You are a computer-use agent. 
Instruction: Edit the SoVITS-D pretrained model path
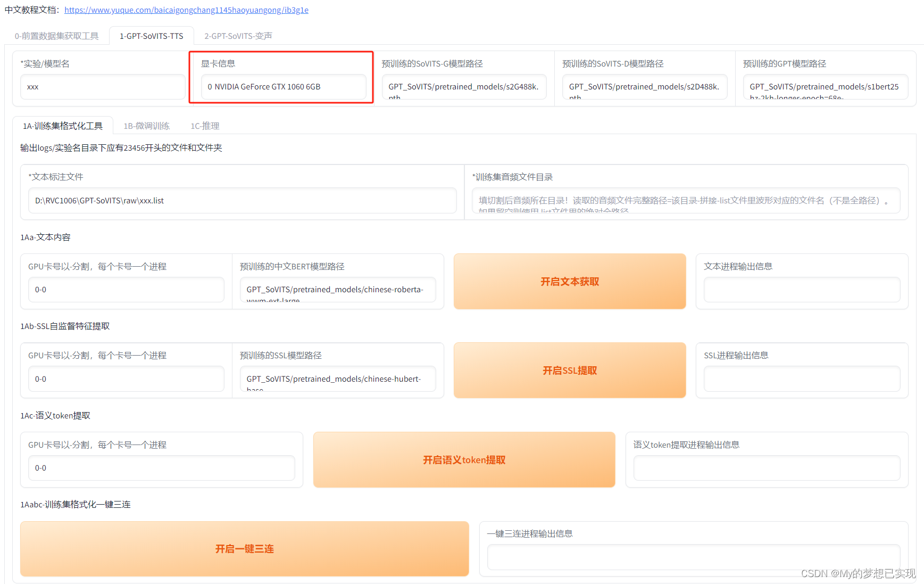click(x=644, y=86)
